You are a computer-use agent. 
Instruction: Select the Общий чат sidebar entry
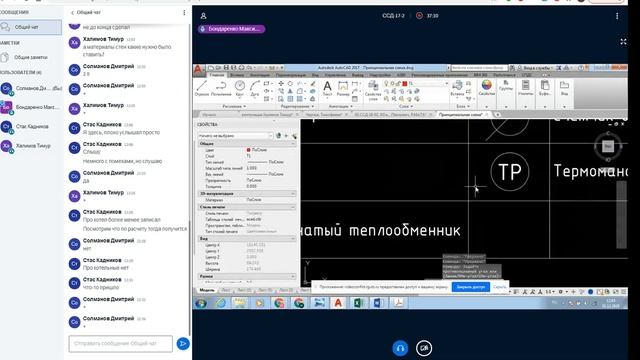pyautogui.click(x=31, y=27)
